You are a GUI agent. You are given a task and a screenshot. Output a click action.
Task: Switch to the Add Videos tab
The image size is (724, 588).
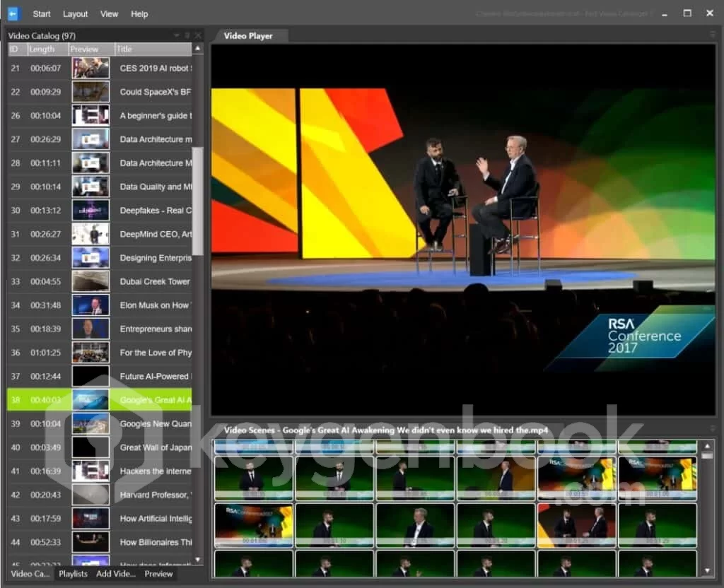click(116, 574)
